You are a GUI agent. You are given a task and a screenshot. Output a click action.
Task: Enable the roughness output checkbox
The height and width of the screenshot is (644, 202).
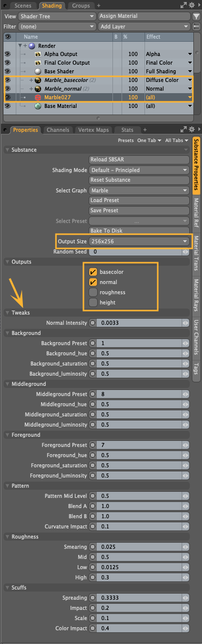pos(93,292)
